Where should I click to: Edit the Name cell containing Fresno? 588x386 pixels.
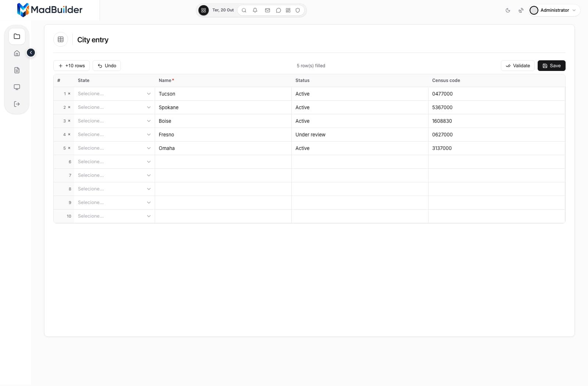click(x=223, y=135)
